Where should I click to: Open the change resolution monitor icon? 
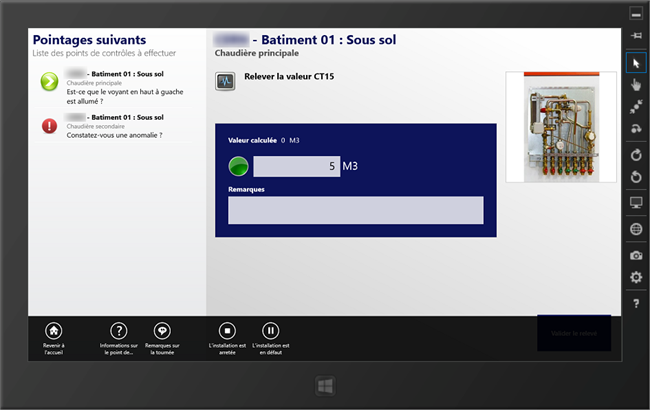click(x=636, y=203)
